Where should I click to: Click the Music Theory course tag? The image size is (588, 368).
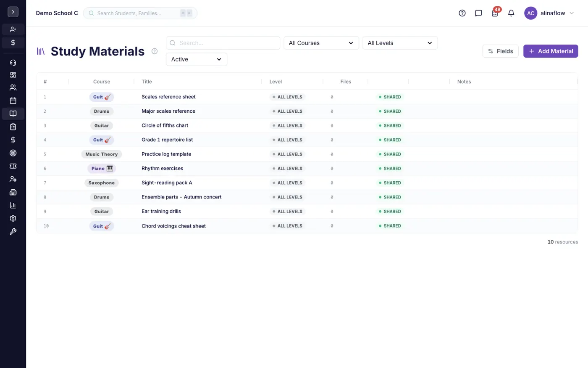pos(102,154)
